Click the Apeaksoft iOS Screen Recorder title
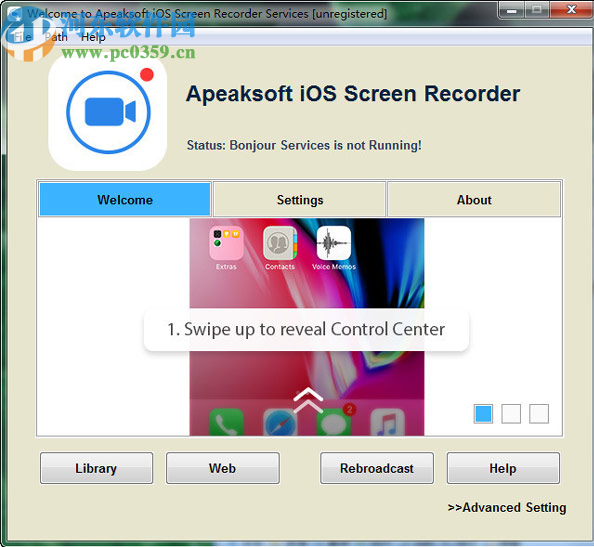Image resolution: width=594 pixels, height=547 pixels. (x=353, y=94)
